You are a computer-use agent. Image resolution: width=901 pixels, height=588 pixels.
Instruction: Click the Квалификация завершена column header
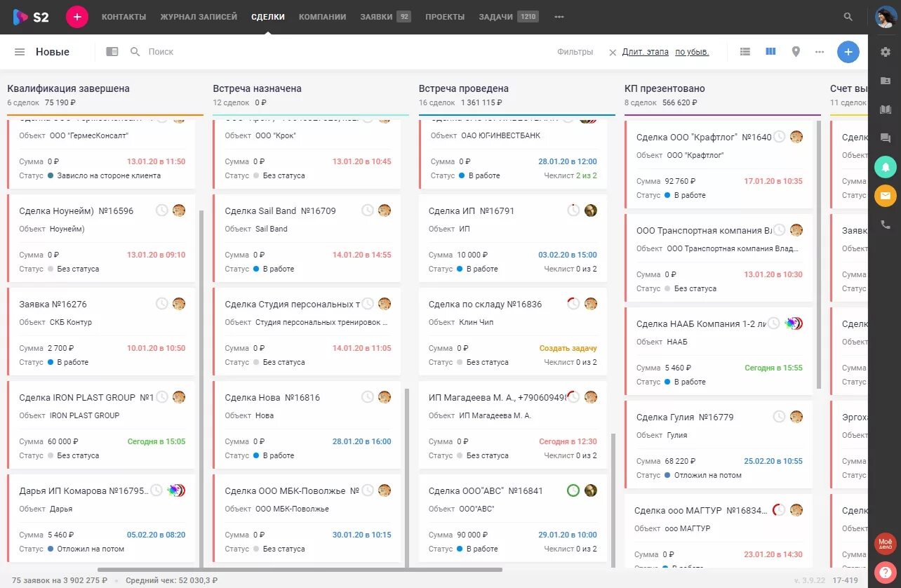point(68,88)
